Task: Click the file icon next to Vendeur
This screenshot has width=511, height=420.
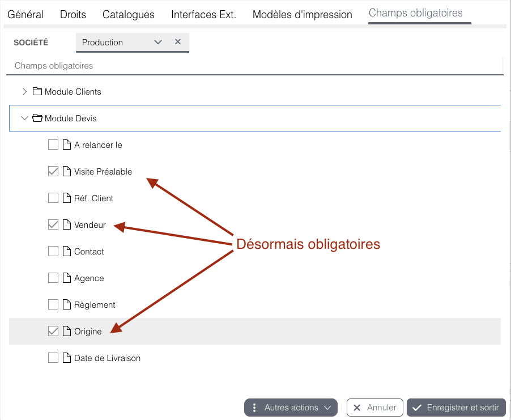Action: click(x=66, y=224)
